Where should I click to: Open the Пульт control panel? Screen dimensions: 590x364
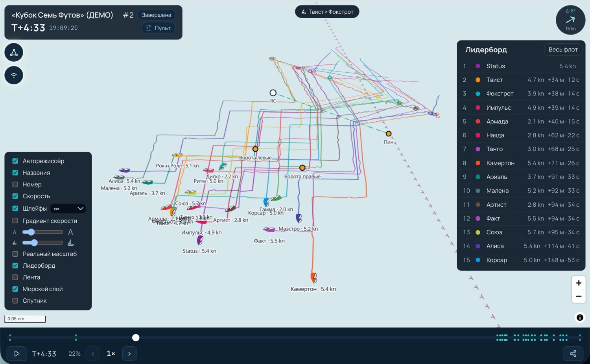point(158,28)
